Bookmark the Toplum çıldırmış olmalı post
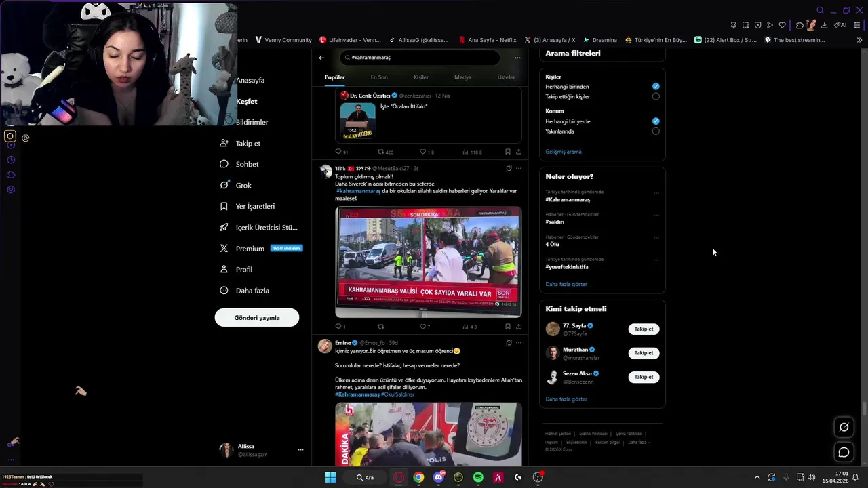This screenshot has height=488, width=868. click(507, 327)
